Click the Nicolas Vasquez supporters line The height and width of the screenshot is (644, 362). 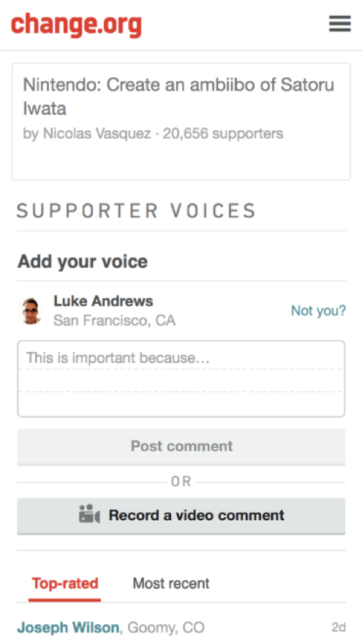click(x=153, y=133)
